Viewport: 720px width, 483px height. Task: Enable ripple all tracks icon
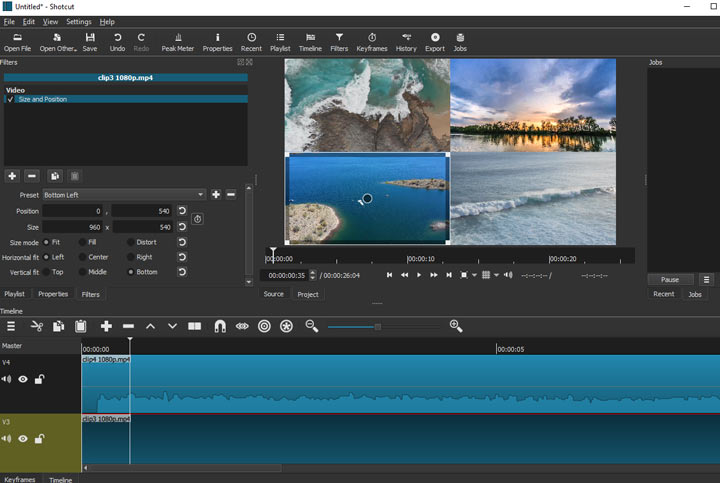[286, 326]
